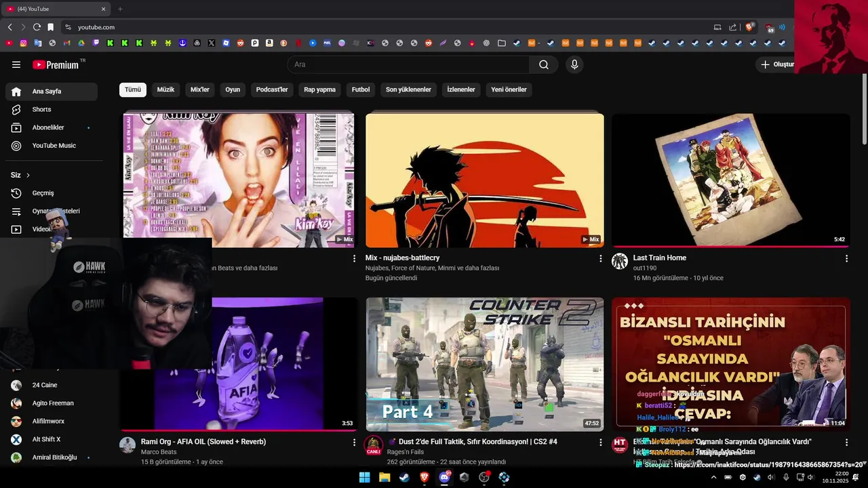The width and height of the screenshot is (868, 488).
Task: Open YouTube Music in sidebar
Action: coord(52,146)
